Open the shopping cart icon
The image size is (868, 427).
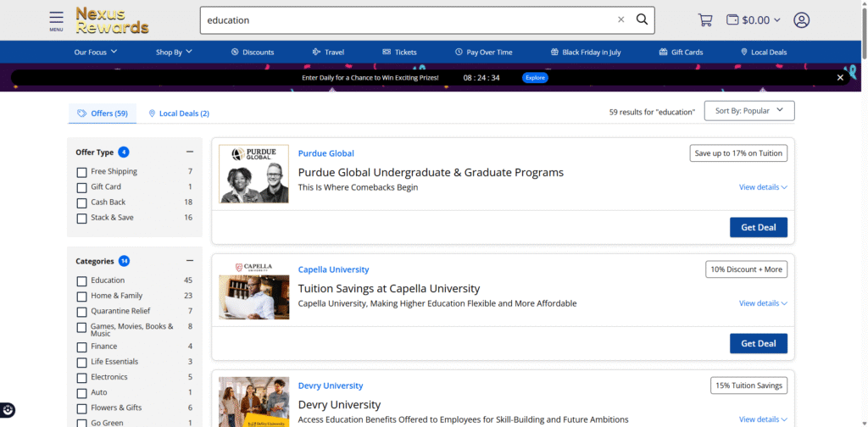[705, 20]
